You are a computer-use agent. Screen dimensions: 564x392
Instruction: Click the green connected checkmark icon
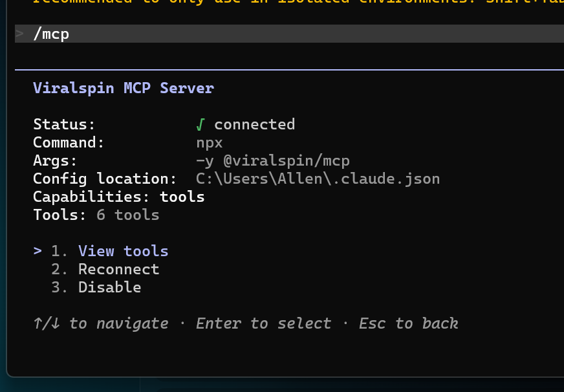(x=201, y=124)
